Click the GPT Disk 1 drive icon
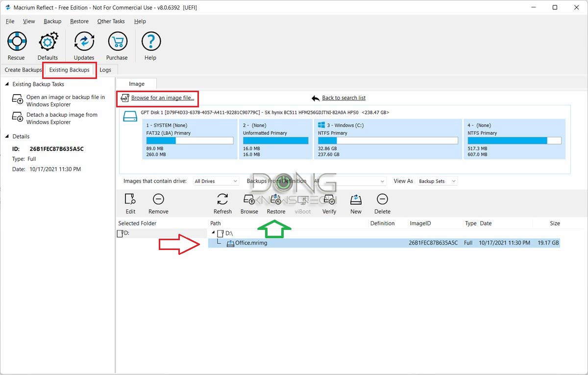The width and height of the screenshot is (588, 375). (x=130, y=117)
